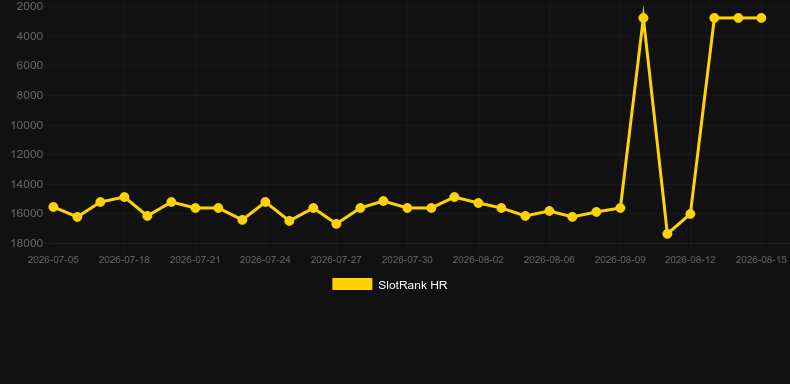Click the 14000 y-axis label
The height and width of the screenshot is (384, 790).
click(x=27, y=184)
